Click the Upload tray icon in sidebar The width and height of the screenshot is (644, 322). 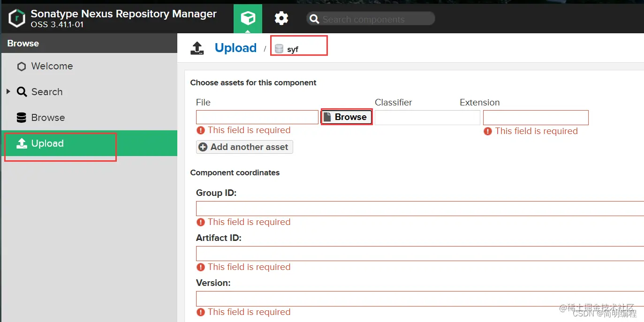point(22,143)
